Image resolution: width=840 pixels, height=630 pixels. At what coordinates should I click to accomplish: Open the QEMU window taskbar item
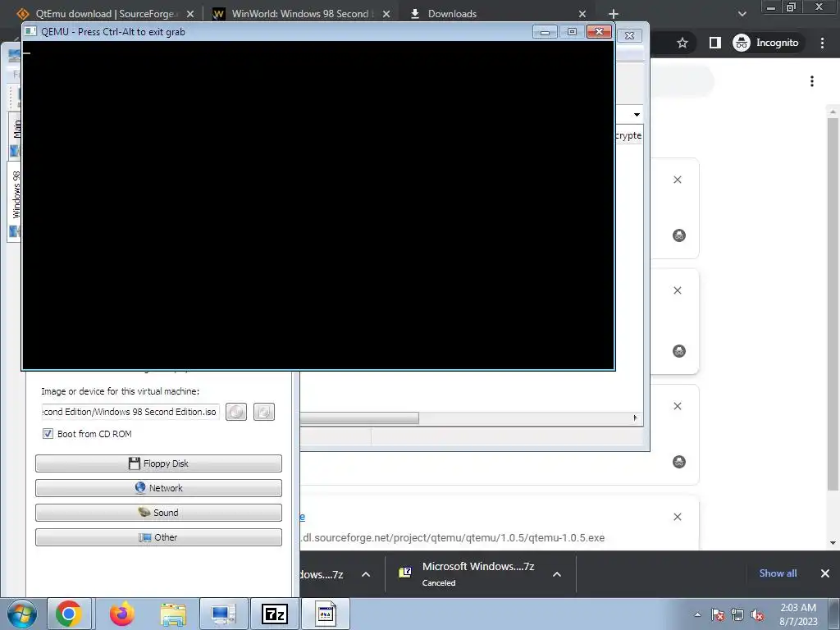tap(325, 614)
